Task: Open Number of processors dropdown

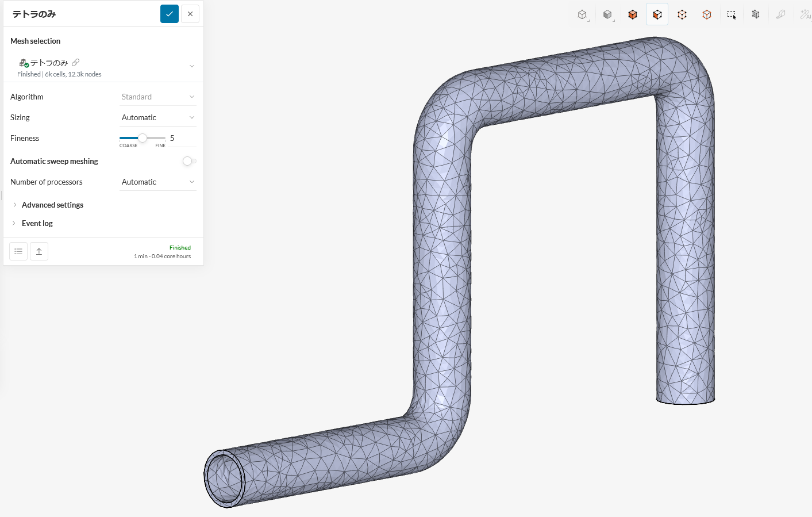Action: pos(157,182)
